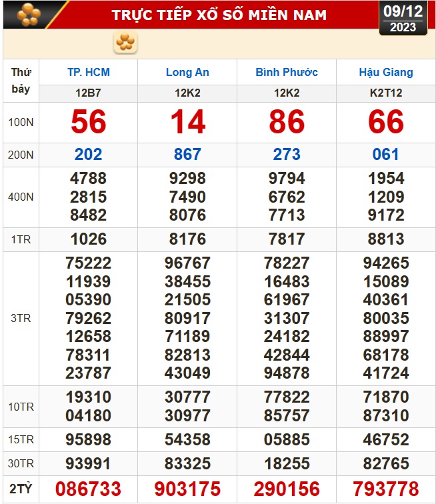Click the 2TỶ jackpot label
This screenshot has height=504, width=436.
(21, 489)
